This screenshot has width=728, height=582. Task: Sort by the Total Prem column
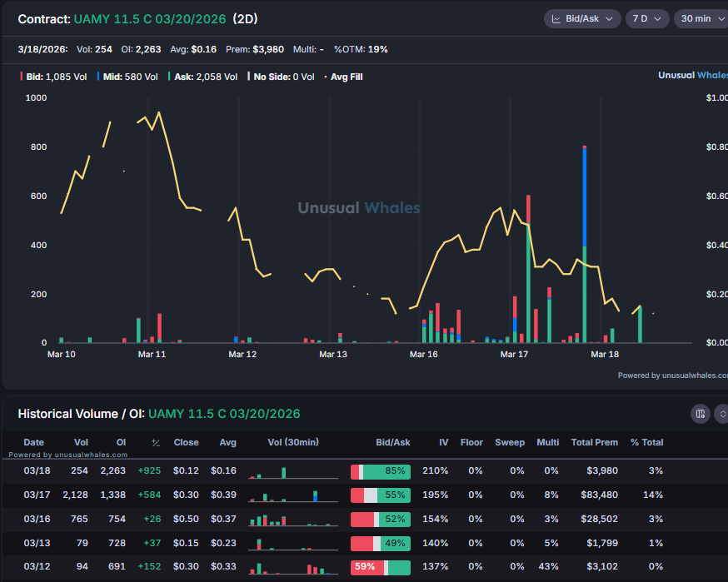point(594,442)
